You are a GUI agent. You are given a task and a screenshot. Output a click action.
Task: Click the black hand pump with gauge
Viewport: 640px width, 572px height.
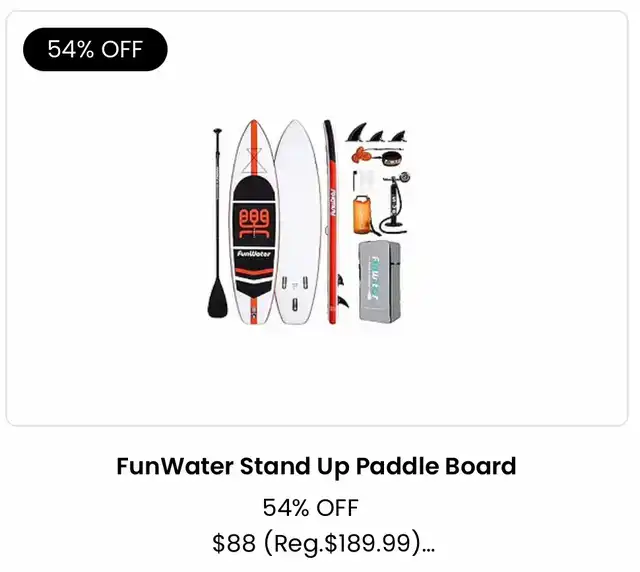click(395, 203)
